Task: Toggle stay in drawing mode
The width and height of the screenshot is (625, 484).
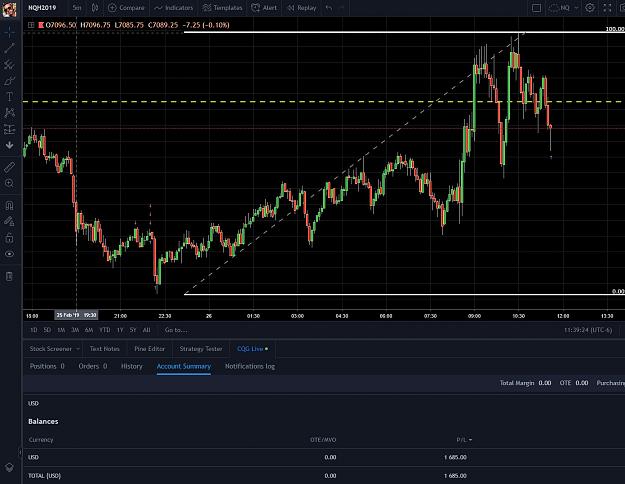Action: click(x=10, y=221)
